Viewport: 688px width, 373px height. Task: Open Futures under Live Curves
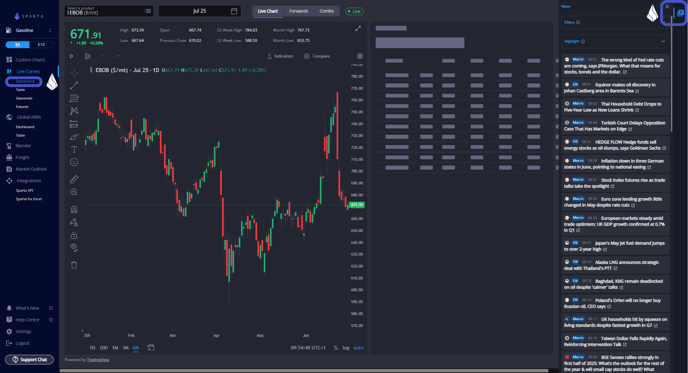coord(22,107)
